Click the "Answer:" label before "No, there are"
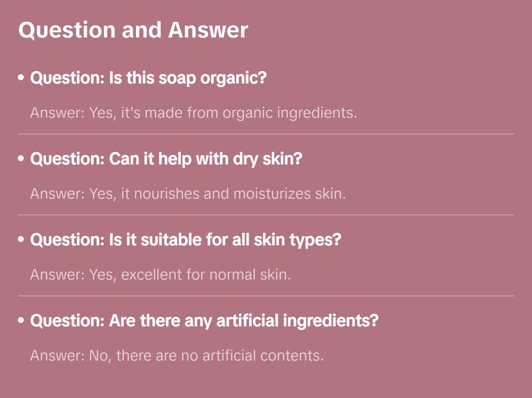532x398 pixels. (x=58, y=356)
